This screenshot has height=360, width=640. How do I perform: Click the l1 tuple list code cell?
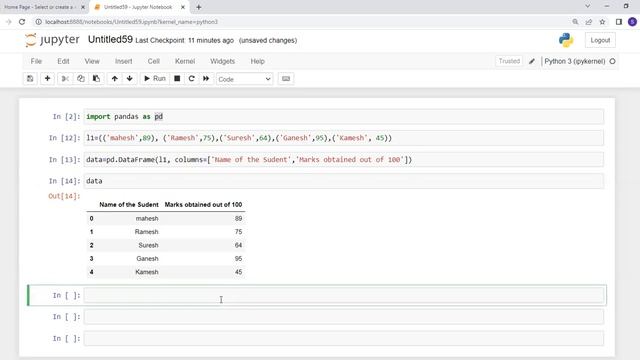[344, 138]
